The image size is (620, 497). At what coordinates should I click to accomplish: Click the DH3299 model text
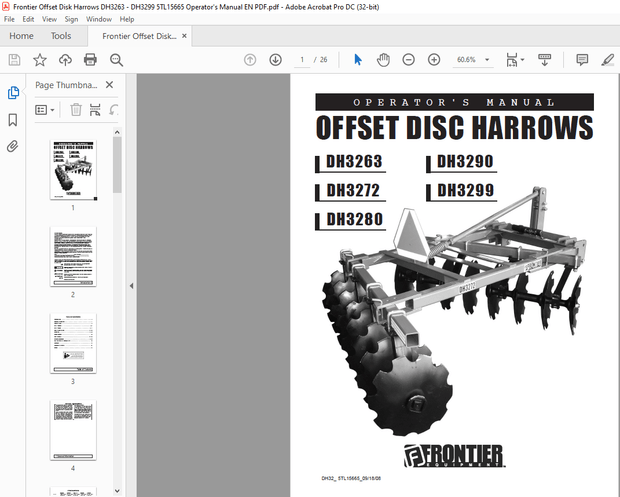(x=465, y=191)
